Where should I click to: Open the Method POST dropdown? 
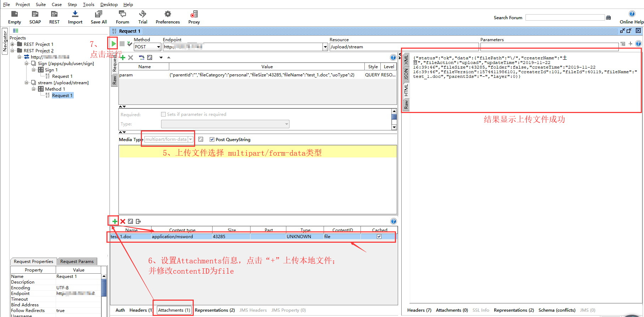point(158,47)
